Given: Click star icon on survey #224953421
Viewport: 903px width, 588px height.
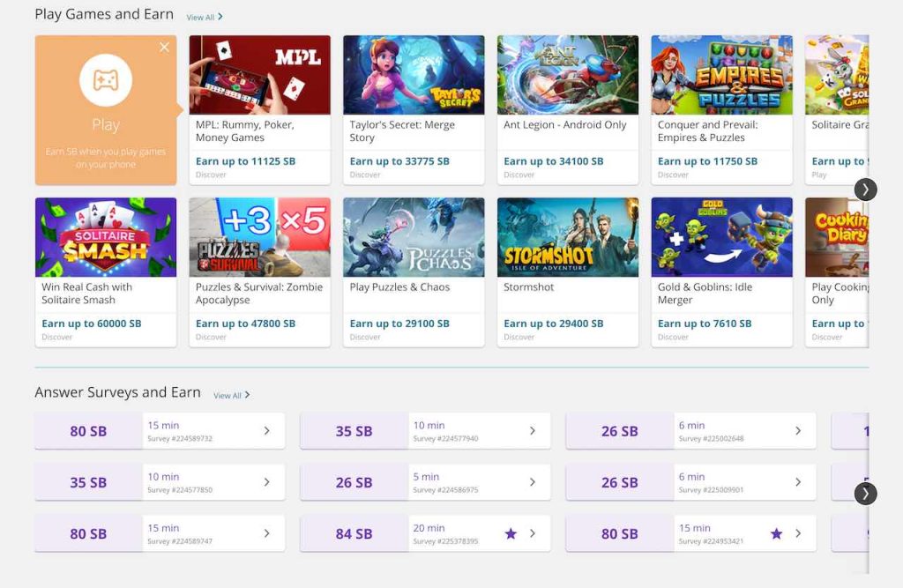Looking at the screenshot, I should point(776,533).
